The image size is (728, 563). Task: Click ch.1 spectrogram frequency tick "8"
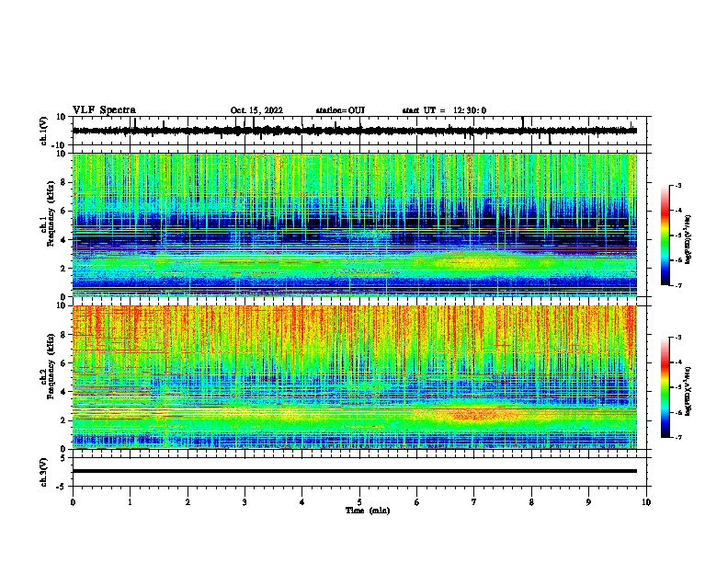63,182
